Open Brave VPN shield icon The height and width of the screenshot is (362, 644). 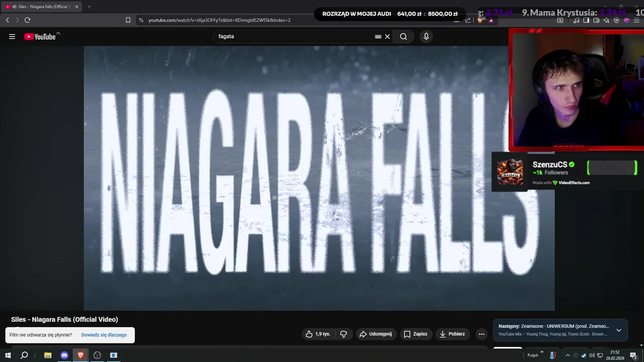(x=616, y=20)
